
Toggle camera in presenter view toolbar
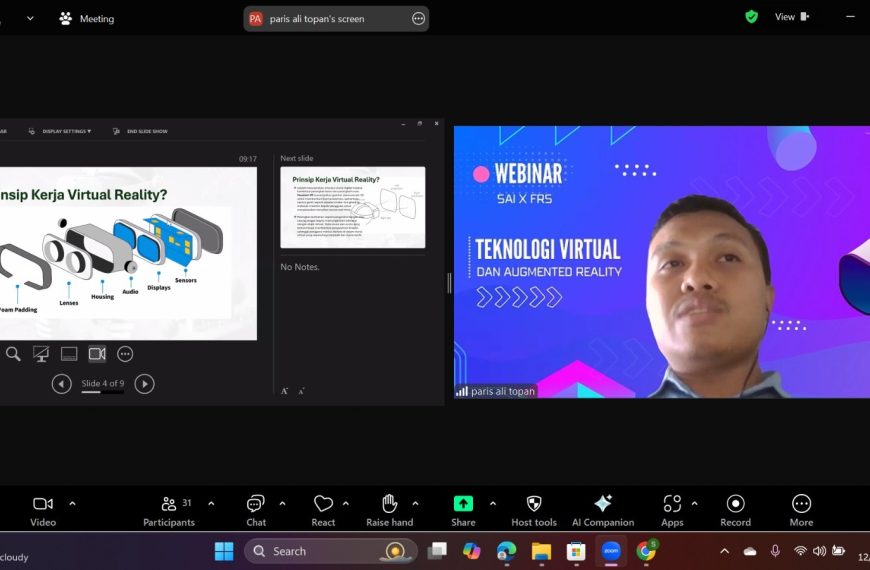tap(97, 354)
